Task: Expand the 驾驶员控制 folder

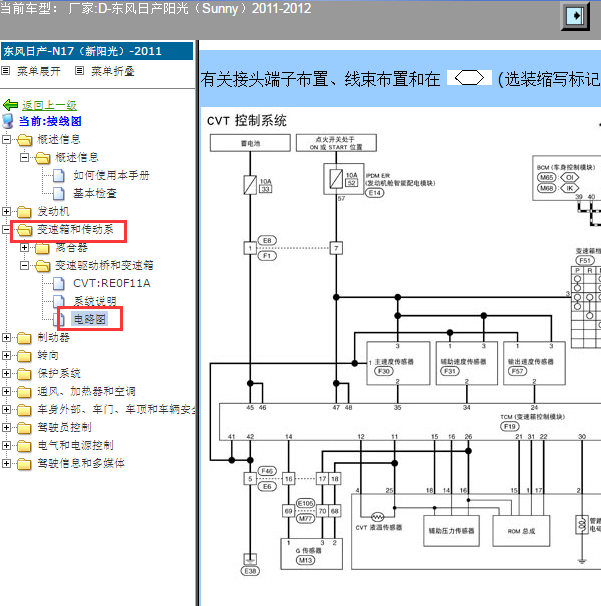Action: 6,427
